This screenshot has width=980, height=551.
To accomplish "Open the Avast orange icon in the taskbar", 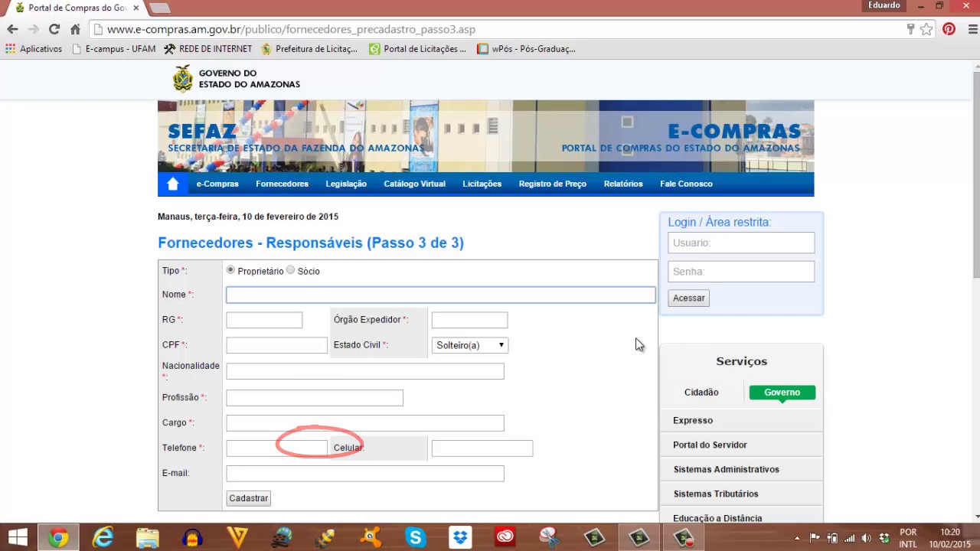I will point(371,537).
